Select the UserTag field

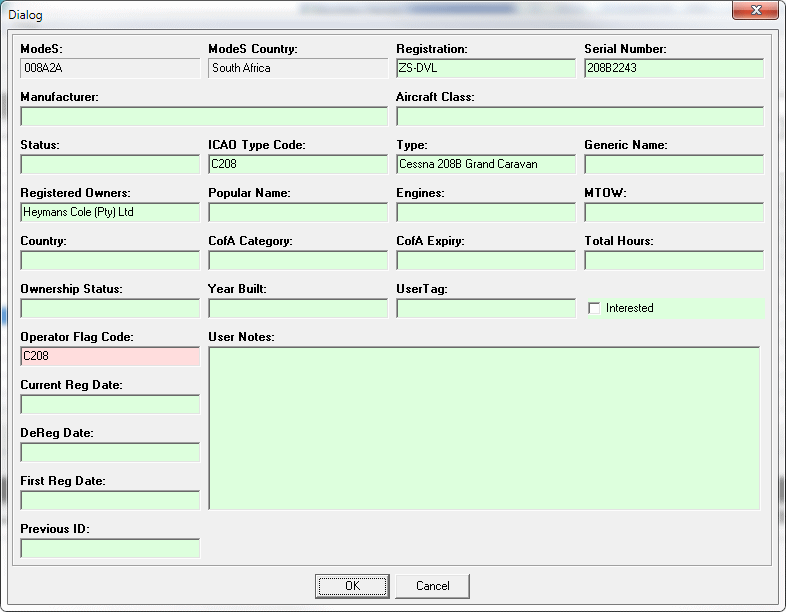[485, 309]
